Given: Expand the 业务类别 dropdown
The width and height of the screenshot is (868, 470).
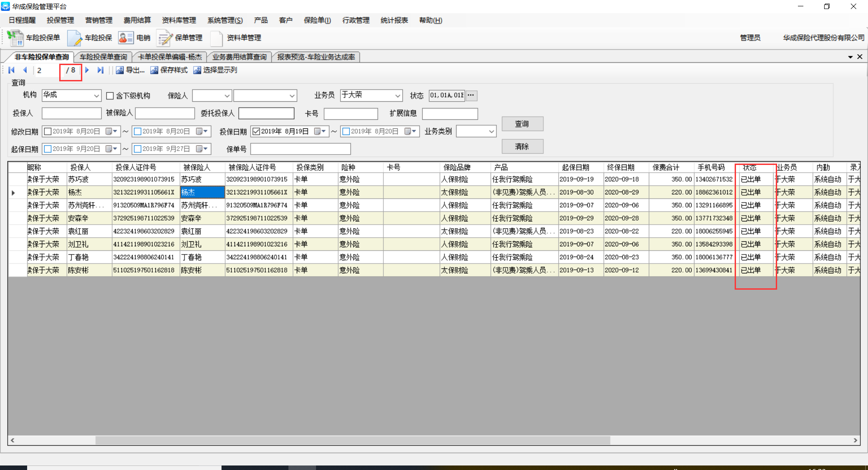Looking at the screenshot, I should click(x=491, y=132).
